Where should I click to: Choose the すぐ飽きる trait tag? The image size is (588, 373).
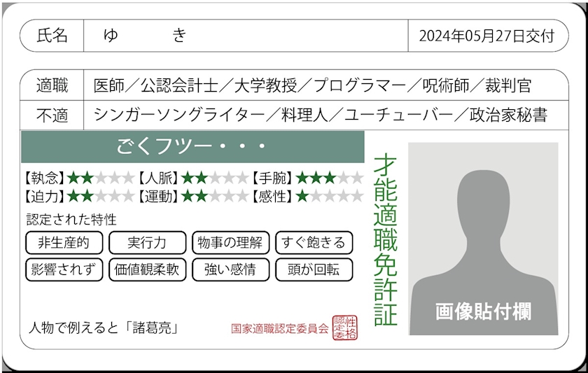pos(314,243)
